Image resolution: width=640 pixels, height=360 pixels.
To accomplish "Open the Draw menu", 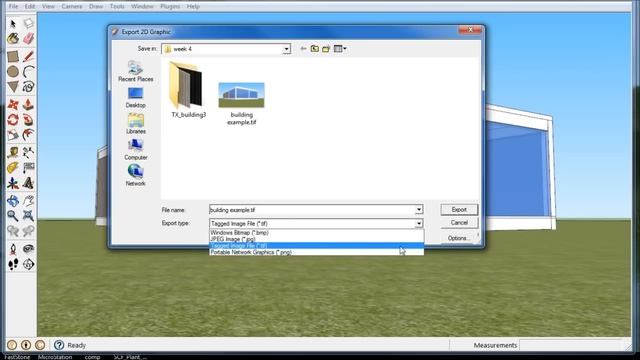I will click(96, 7).
